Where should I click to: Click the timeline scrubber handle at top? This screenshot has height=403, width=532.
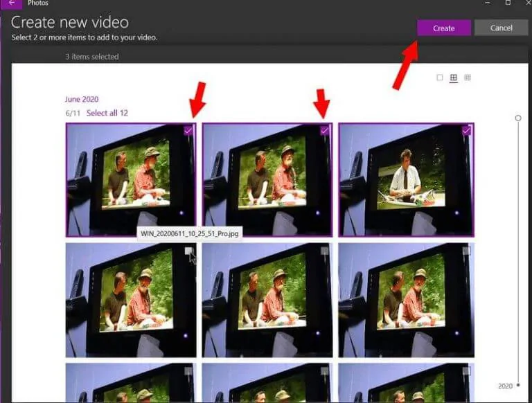pyautogui.click(x=518, y=118)
